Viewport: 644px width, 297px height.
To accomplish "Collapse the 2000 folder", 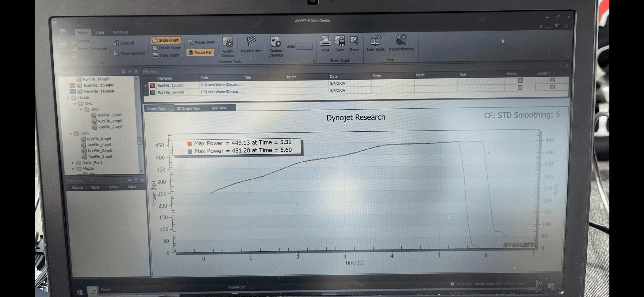I will click(81, 110).
